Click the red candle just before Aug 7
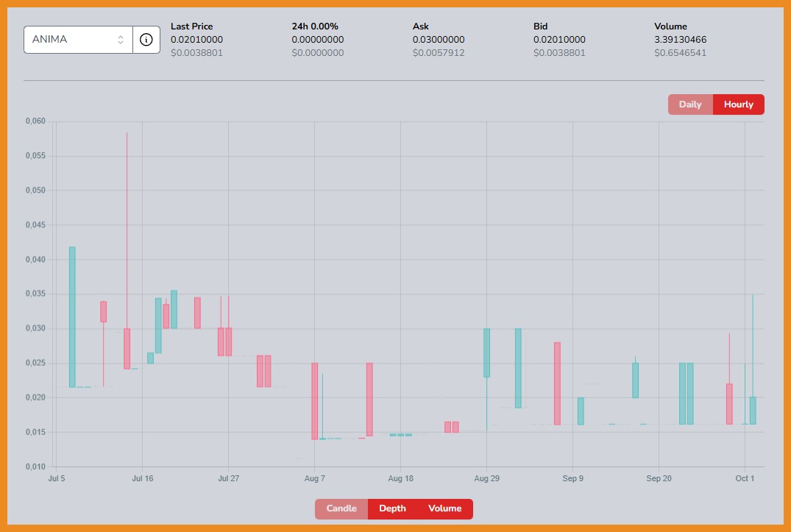The height and width of the screenshot is (532, 791). point(314,401)
